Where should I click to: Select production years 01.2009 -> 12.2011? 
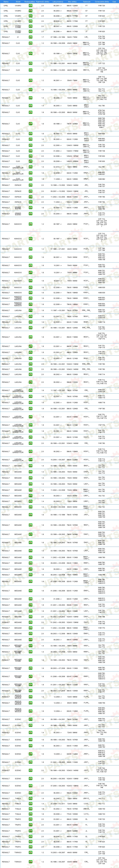(x=58, y=804)
